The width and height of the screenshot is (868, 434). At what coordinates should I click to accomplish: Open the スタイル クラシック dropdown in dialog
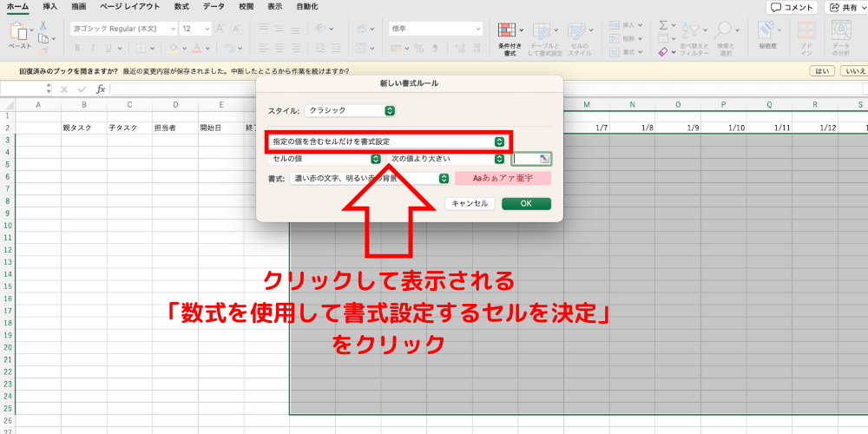[x=351, y=111]
